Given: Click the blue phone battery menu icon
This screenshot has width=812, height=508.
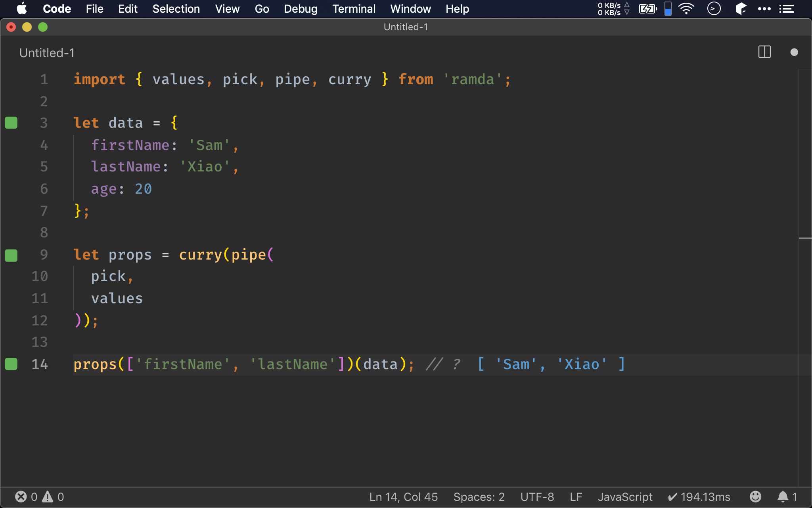Looking at the screenshot, I should pyautogui.click(x=668, y=9).
